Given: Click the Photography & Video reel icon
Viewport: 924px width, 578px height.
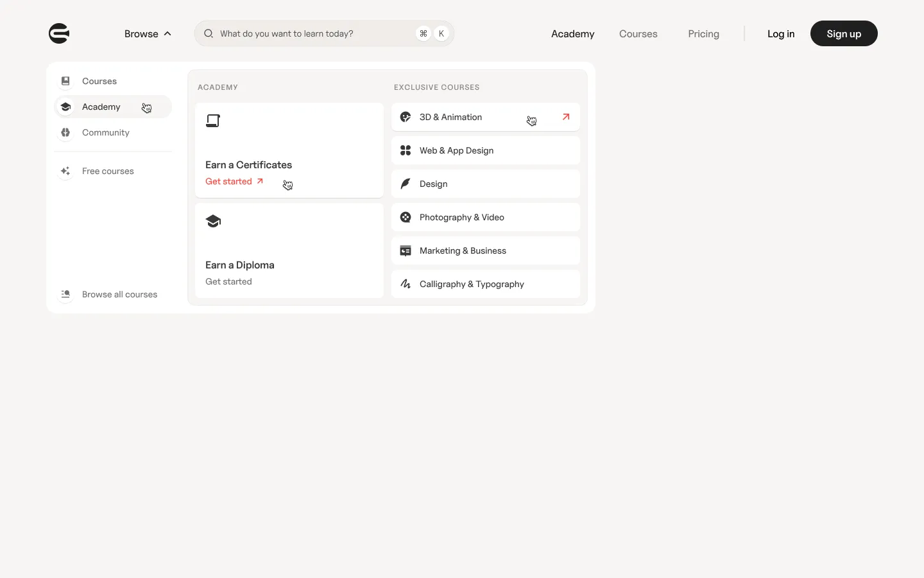Looking at the screenshot, I should 406,217.
